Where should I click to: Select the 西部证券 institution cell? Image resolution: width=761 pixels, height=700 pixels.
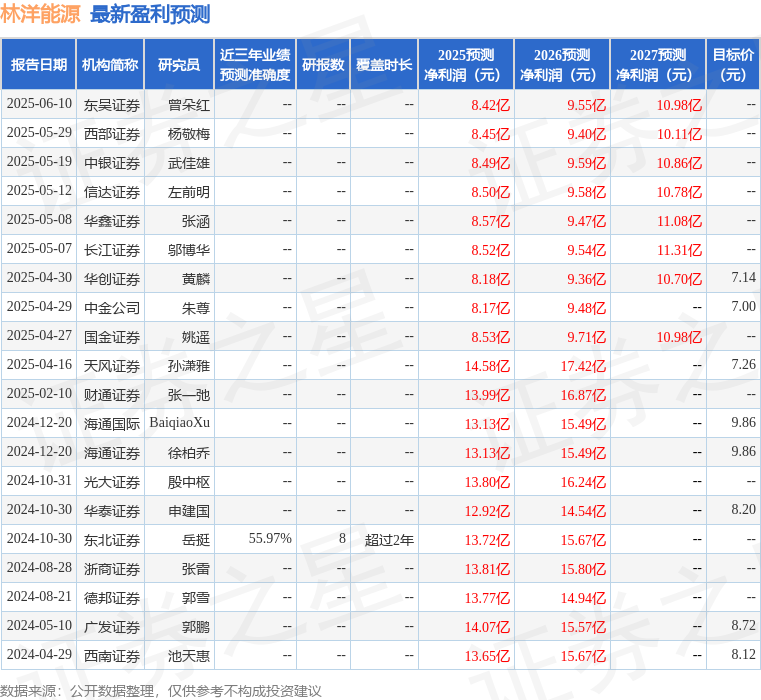[112, 134]
